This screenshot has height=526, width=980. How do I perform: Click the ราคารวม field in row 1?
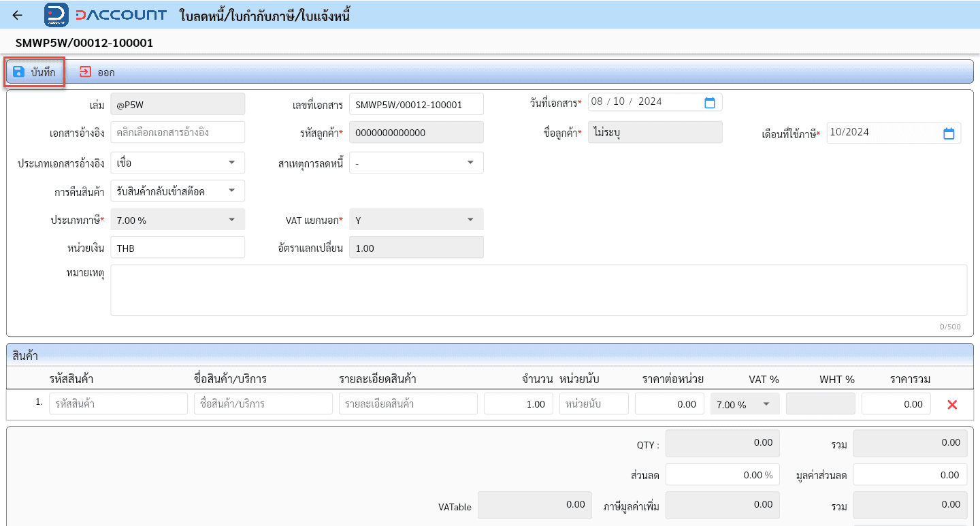tap(896, 404)
